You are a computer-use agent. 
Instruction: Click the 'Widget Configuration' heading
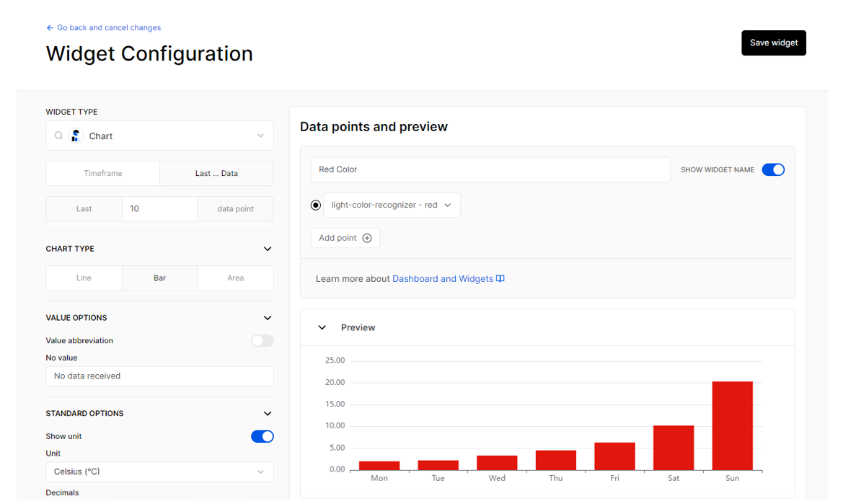click(149, 54)
